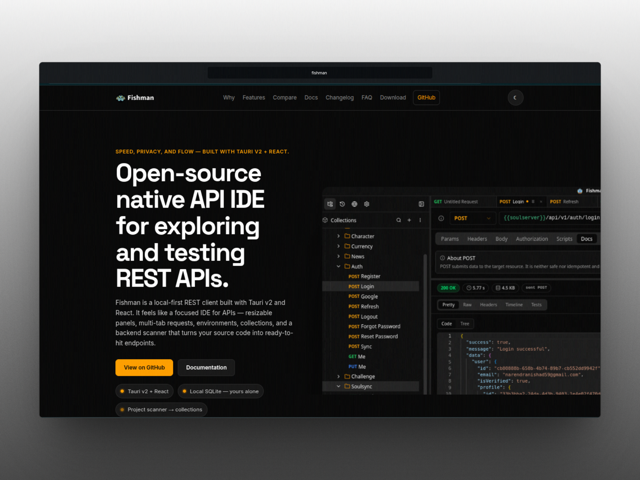The image size is (640, 480).
Task: Open the Changelog nav link
Action: click(340, 98)
